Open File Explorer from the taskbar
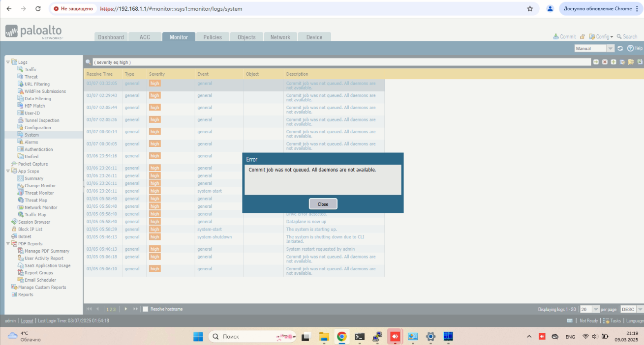The width and height of the screenshot is (644, 345). pos(324,337)
